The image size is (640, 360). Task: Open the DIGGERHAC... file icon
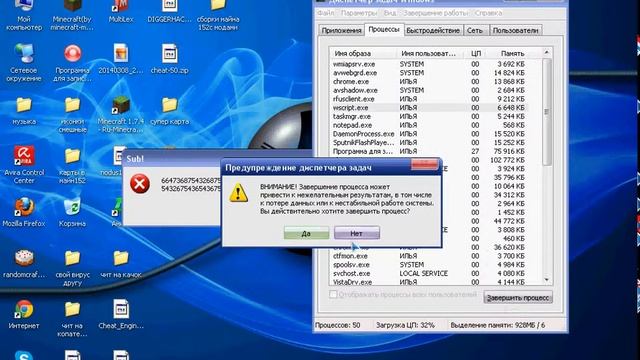point(169,11)
